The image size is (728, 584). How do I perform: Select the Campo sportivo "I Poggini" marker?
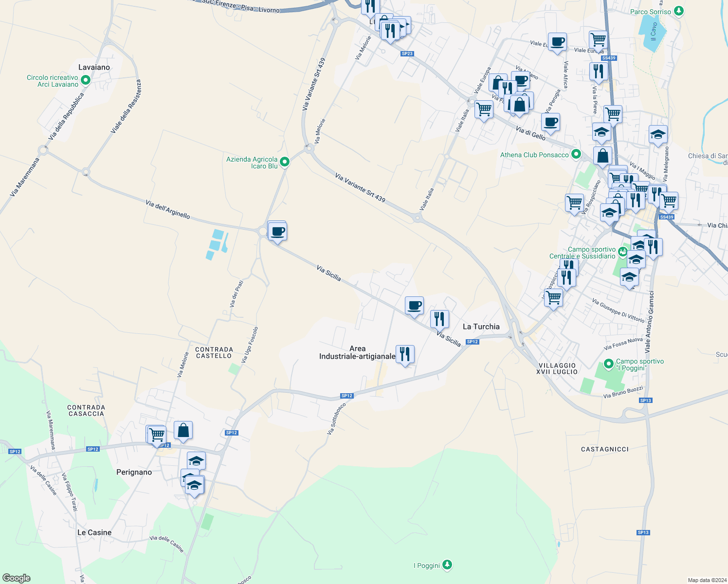(x=608, y=365)
